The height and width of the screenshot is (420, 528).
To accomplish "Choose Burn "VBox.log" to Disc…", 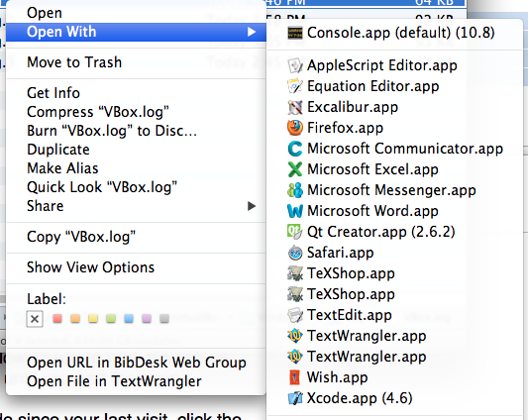I will [136, 131].
